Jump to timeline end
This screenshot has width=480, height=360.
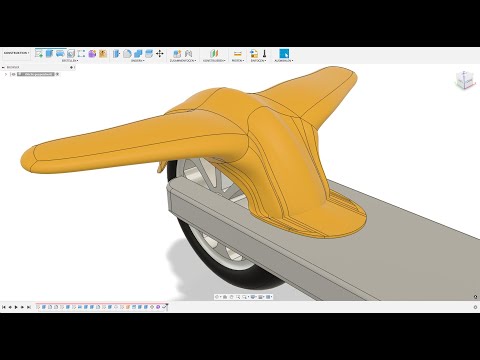(x=29, y=307)
